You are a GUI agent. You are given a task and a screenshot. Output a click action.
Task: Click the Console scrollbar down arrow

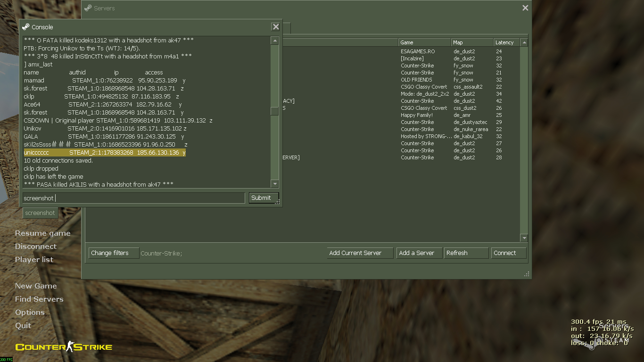[x=274, y=184]
